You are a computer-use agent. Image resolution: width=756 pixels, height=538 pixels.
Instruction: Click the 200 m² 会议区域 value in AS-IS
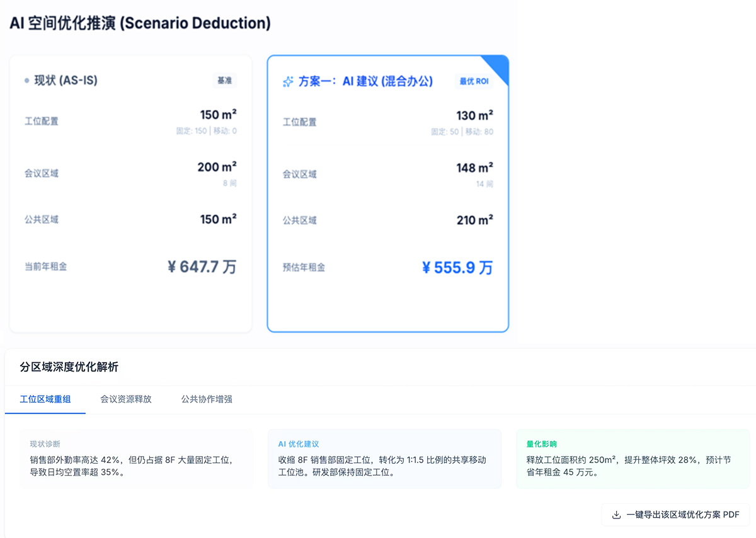coord(217,167)
